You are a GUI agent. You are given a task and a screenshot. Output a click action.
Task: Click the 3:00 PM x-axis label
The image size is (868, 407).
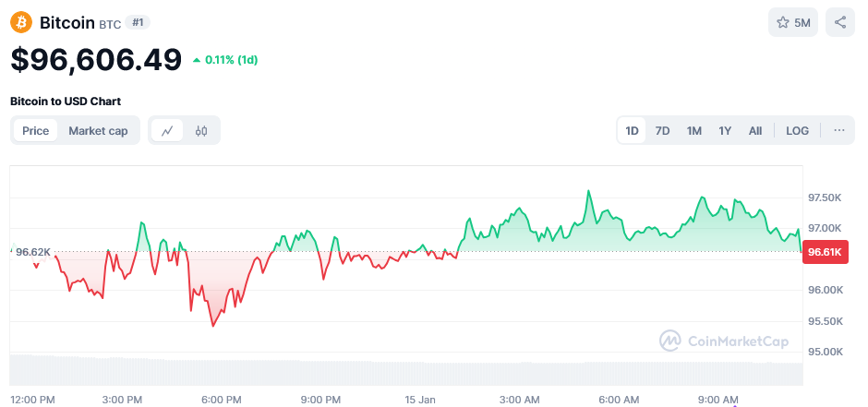point(122,400)
